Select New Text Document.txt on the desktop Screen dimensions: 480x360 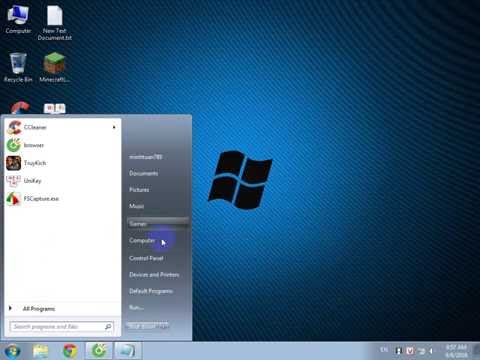(x=55, y=23)
